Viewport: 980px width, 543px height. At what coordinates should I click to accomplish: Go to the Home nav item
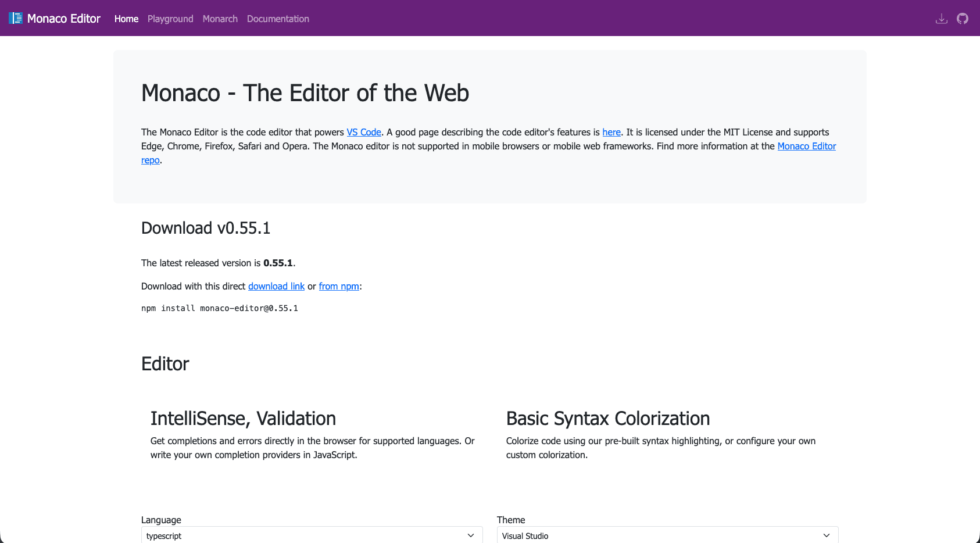126,19
